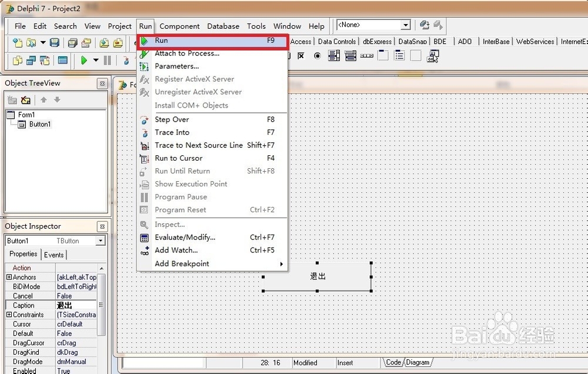Switch to the ADO palette tab

[465, 41]
